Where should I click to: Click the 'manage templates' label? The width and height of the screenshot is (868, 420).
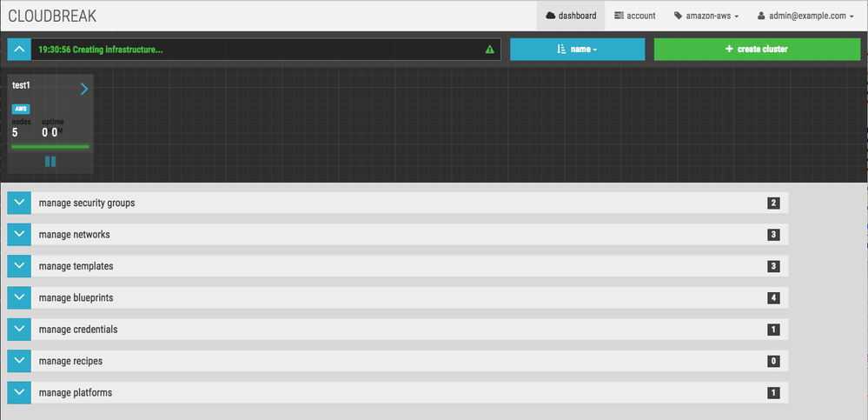[x=76, y=266]
